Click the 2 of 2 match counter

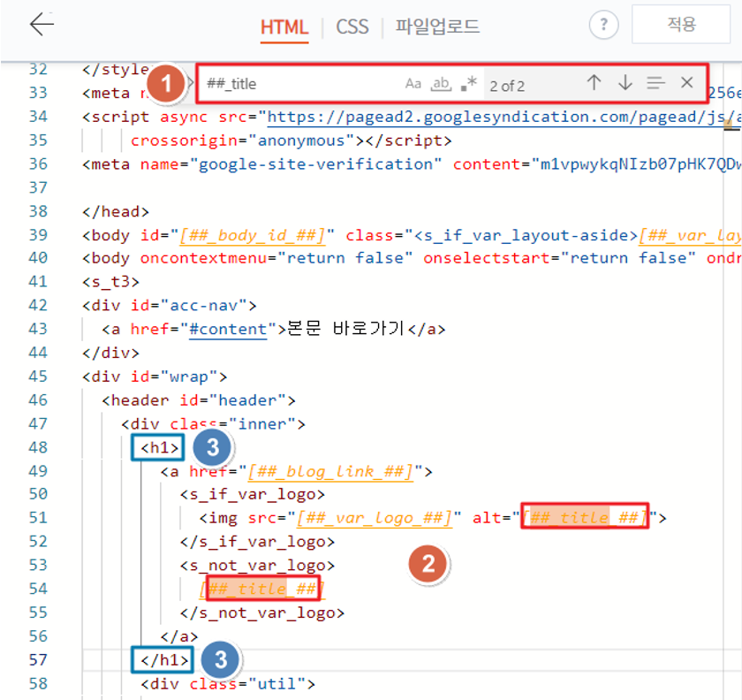click(x=508, y=86)
